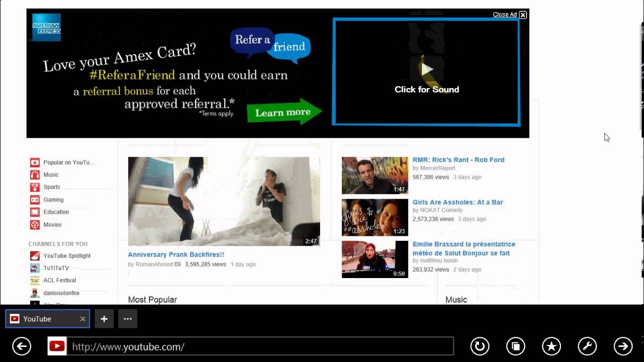Click Popular on YouTube sidebar link
This screenshot has width=644, height=362.
pos(69,162)
